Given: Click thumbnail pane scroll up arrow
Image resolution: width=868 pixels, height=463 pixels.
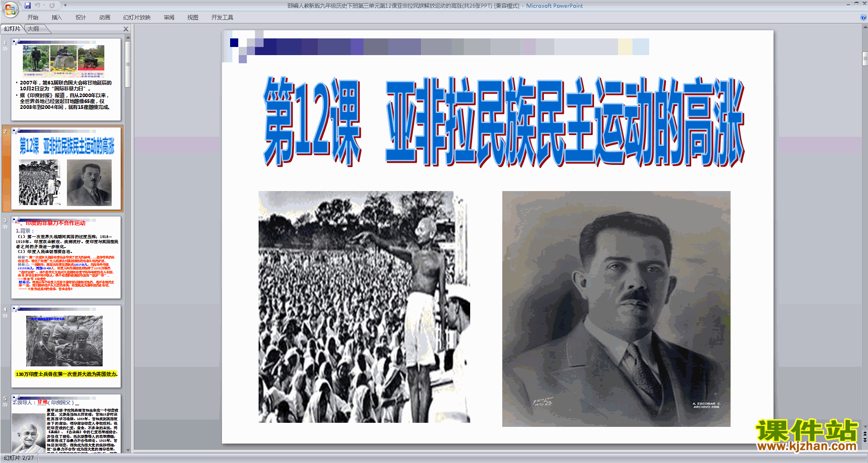Looking at the screenshot, I should tap(128, 37).
